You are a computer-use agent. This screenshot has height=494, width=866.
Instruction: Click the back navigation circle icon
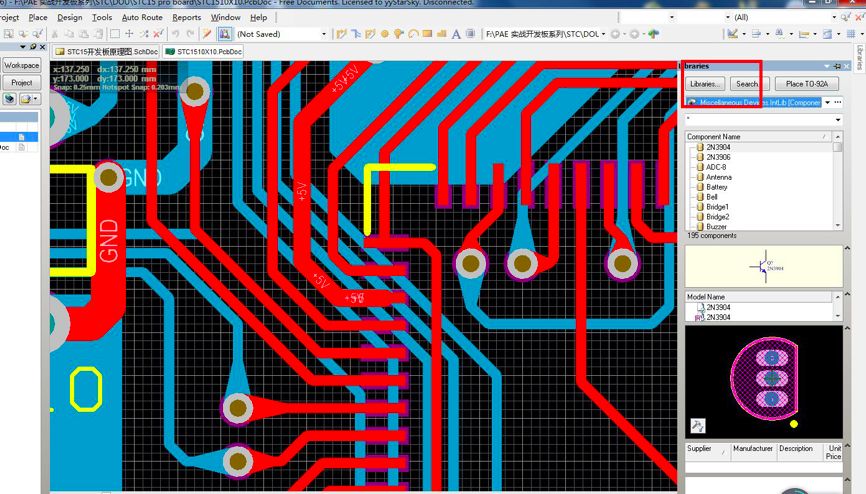tap(615, 34)
